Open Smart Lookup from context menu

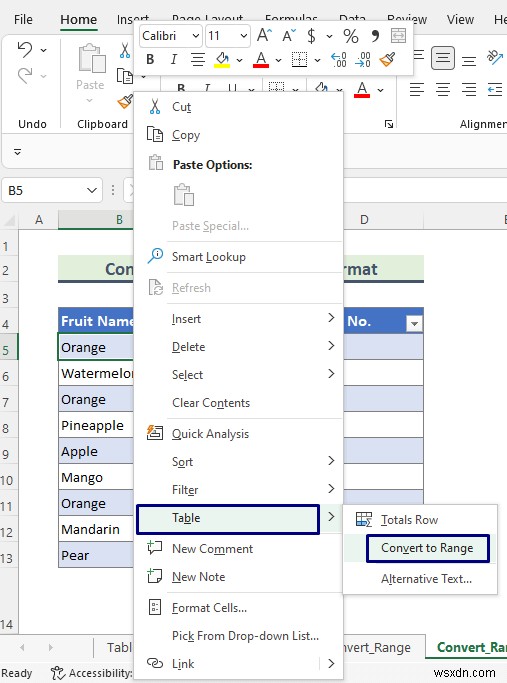pos(209,257)
